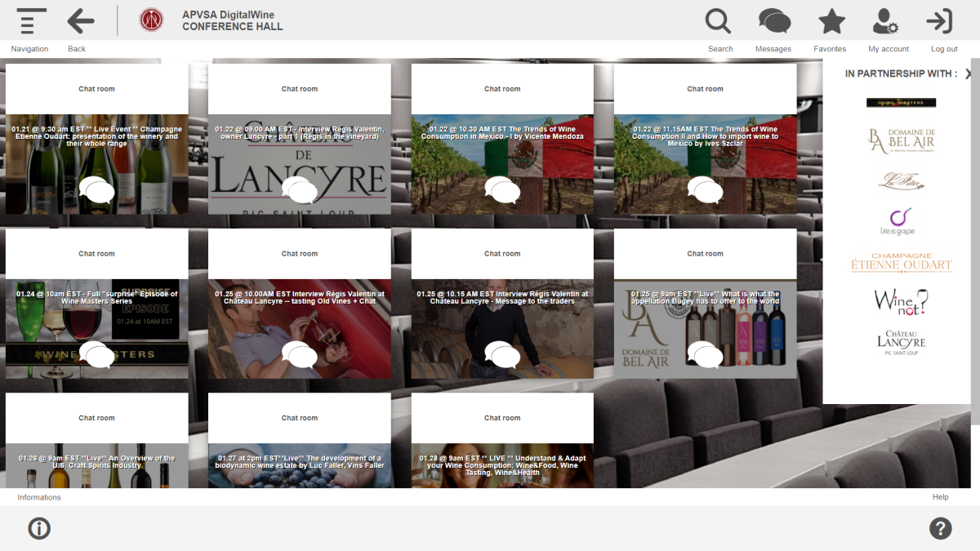Open Champagne Etienne Oudart live event chat room

click(97, 163)
